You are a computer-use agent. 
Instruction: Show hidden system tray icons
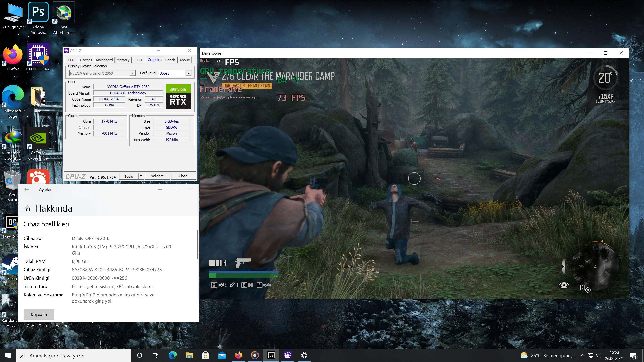(x=582, y=355)
